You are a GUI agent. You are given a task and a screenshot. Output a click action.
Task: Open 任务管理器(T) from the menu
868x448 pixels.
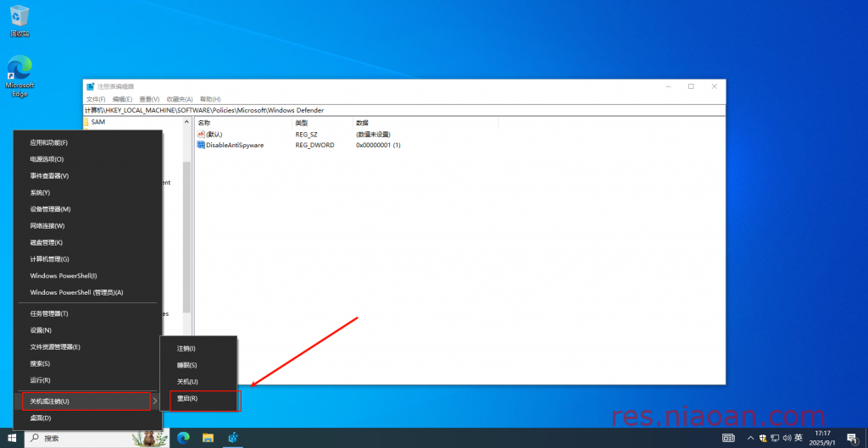(x=88, y=313)
